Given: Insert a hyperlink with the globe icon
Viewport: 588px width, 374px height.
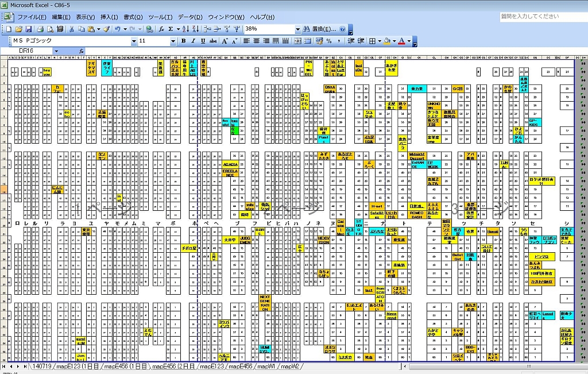Looking at the screenshot, I should [149, 29].
